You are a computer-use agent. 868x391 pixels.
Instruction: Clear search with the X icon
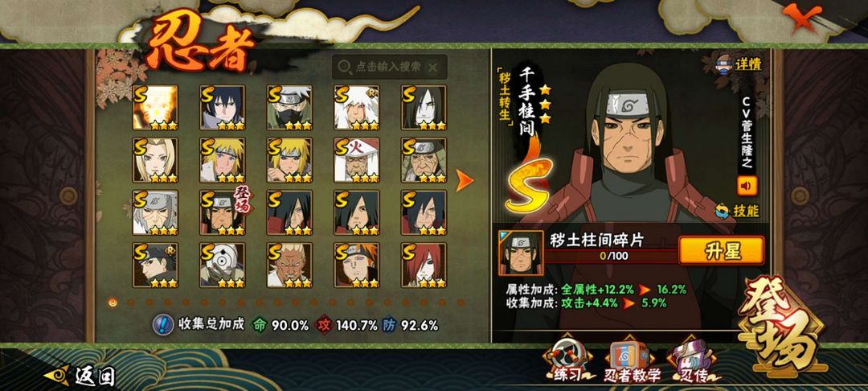(433, 68)
